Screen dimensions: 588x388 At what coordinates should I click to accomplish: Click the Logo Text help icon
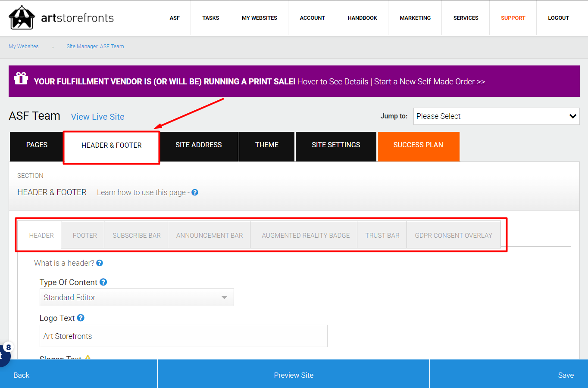coord(81,318)
